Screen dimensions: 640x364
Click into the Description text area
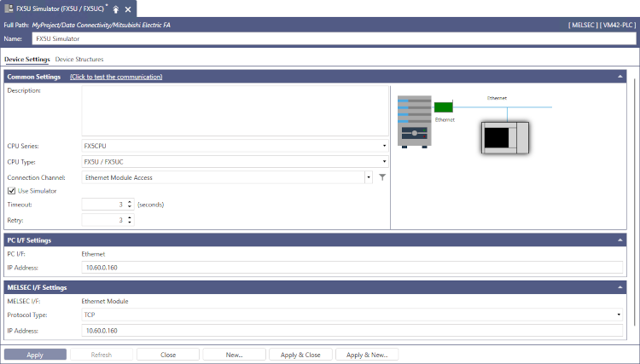pyautogui.click(x=235, y=111)
